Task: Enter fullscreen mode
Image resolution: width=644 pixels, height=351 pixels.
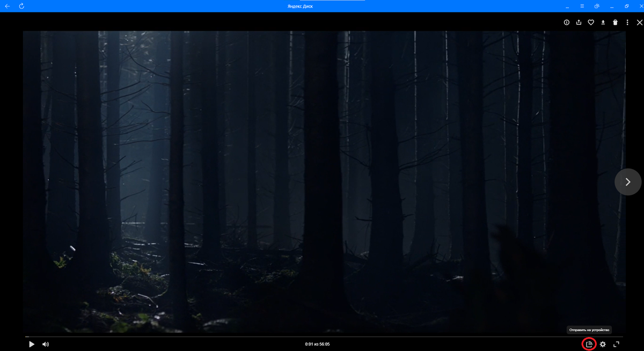Action: click(x=617, y=344)
